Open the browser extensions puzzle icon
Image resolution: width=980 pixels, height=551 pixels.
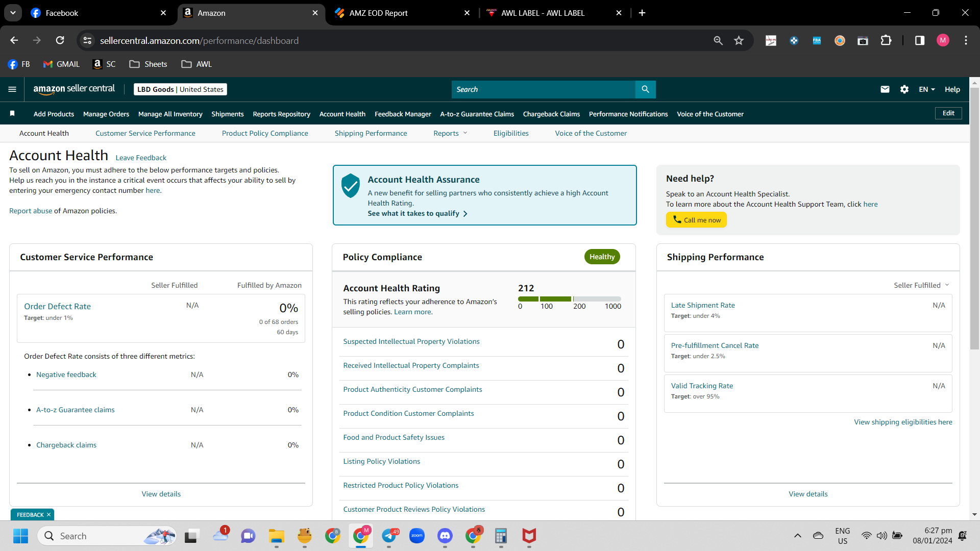(886, 40)
